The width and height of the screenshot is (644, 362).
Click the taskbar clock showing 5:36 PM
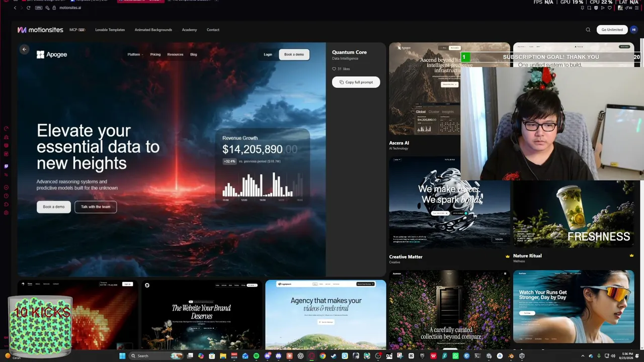coord(626,356)
